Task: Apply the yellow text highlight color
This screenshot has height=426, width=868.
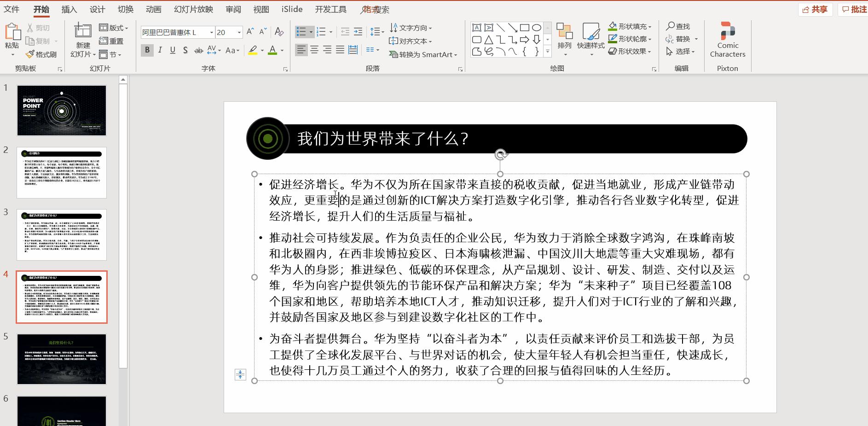Action: pos(253,50)
